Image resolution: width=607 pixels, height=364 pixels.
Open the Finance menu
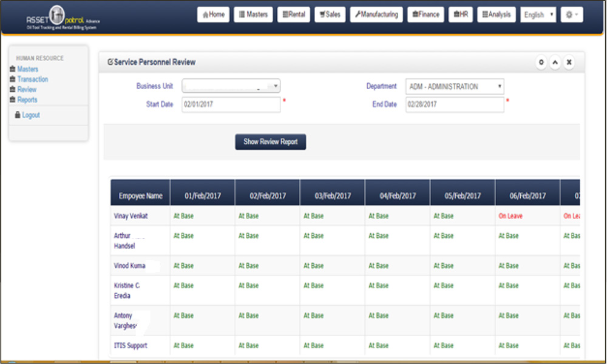tap(426, 15)
